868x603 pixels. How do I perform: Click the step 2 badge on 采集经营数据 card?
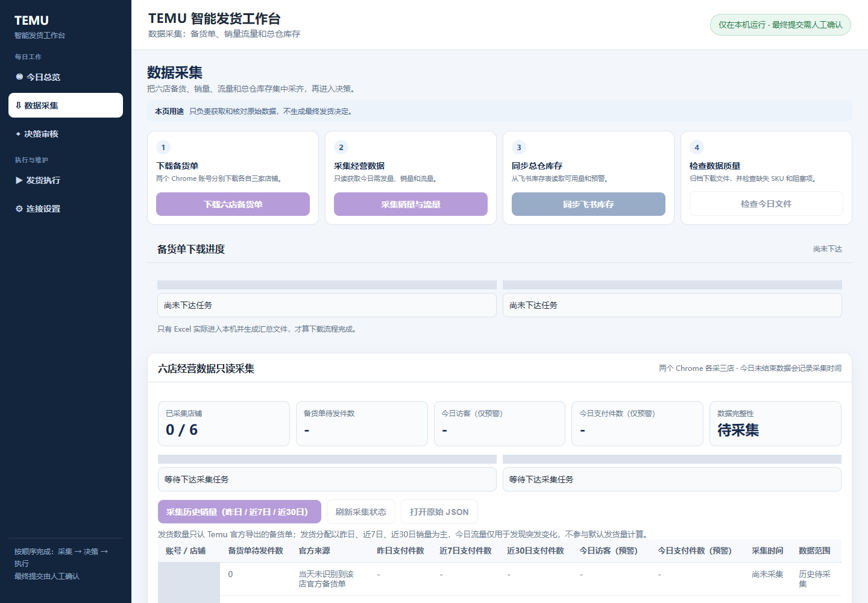pos(341,147)
